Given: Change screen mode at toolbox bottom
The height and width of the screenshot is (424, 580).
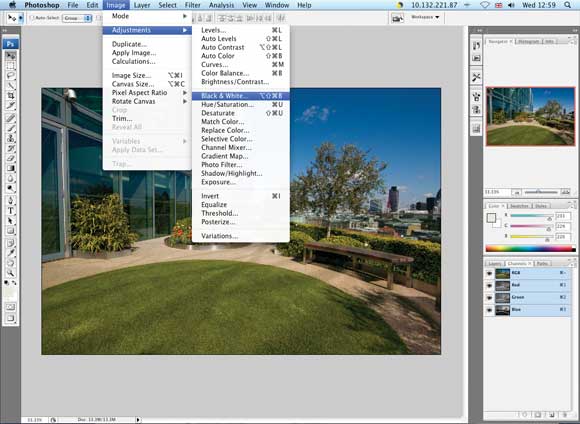Looking at the screenshot, I should pos(11,318).
